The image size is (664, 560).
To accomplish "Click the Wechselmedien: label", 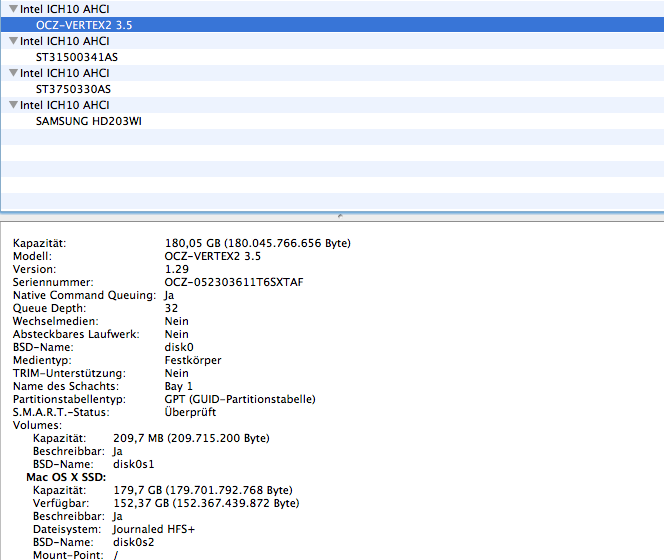I will pyautogui.click(x=55, y=321).
